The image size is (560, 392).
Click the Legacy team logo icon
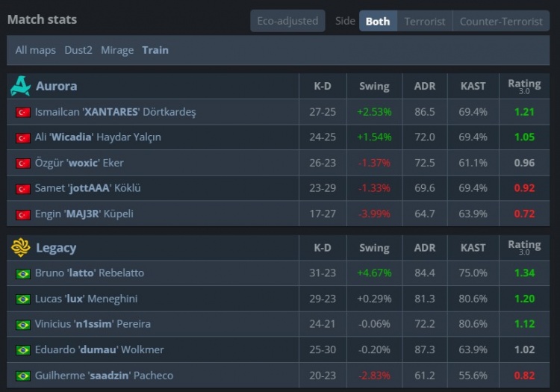click(20, 247)
